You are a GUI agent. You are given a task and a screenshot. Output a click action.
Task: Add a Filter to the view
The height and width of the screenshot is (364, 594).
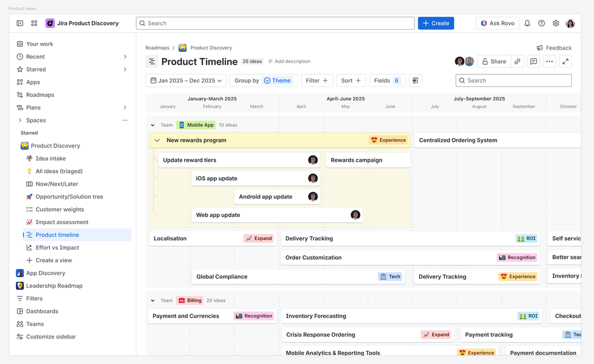[317, 80]
